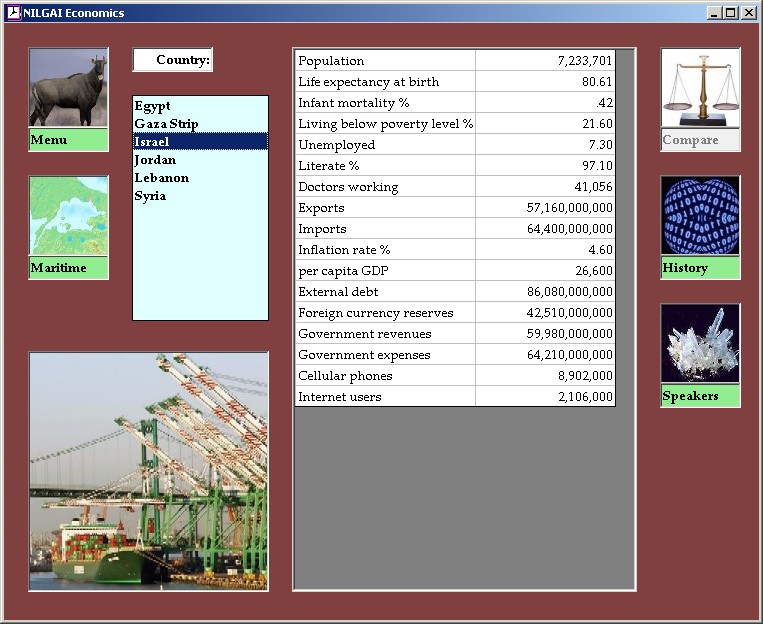
Task: Pick Lebanon from the country list
Action: tap(161, 178)
